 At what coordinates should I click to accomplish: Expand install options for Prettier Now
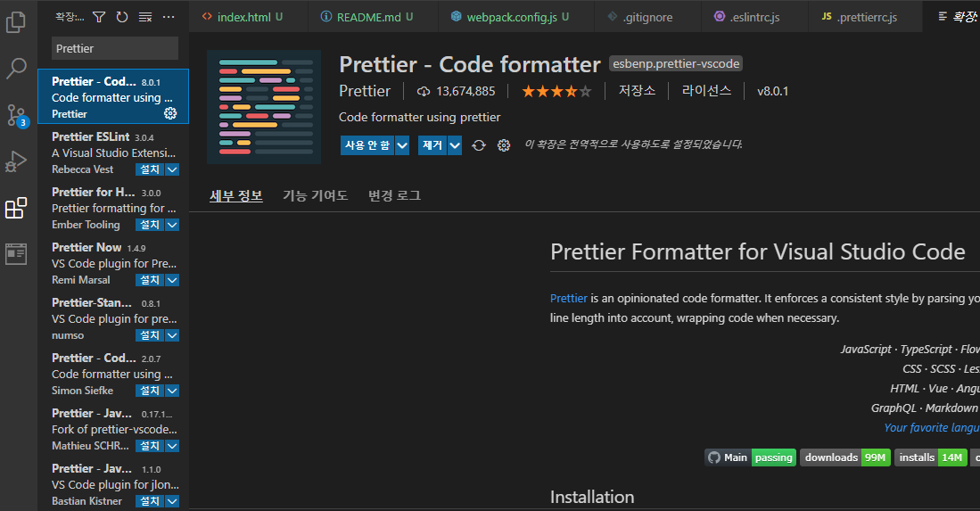(172, 280)
